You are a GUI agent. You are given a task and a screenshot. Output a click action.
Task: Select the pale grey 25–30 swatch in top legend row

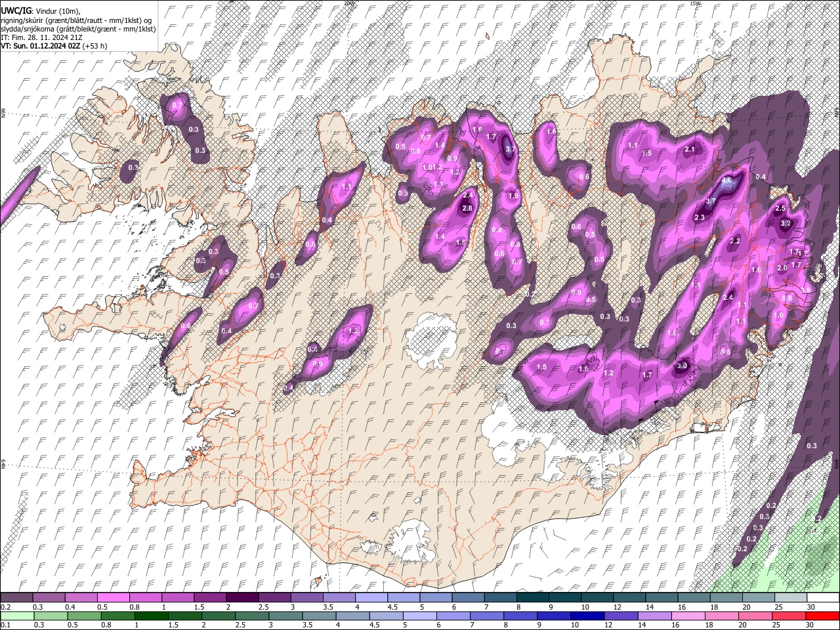pos(791,598)
